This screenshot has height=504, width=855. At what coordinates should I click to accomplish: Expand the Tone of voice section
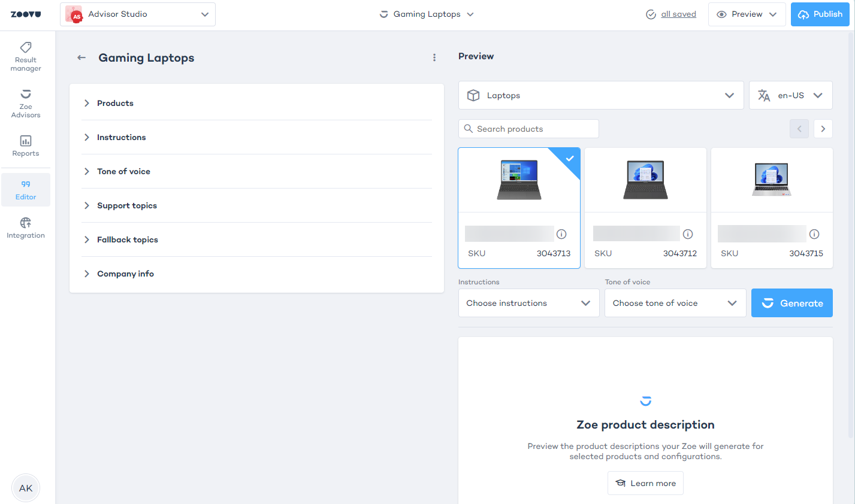123,172
